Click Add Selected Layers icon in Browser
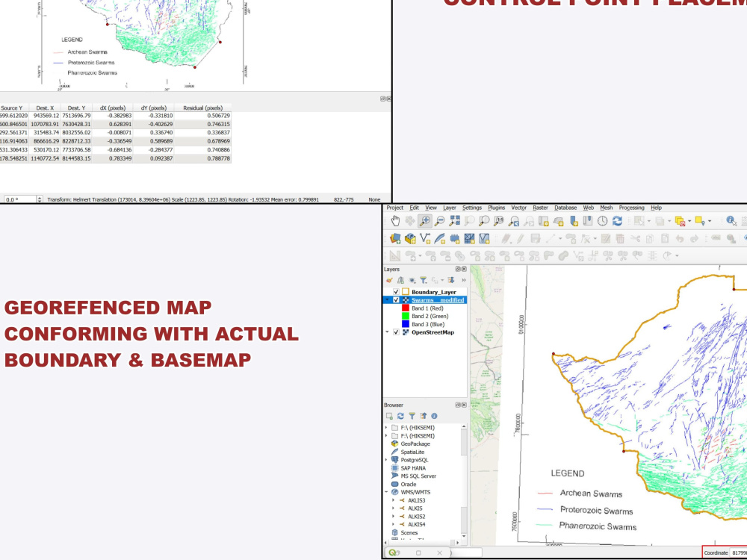The width and height of the screenshot is (747, 560). pyautogui.click(x=389, y=416)
